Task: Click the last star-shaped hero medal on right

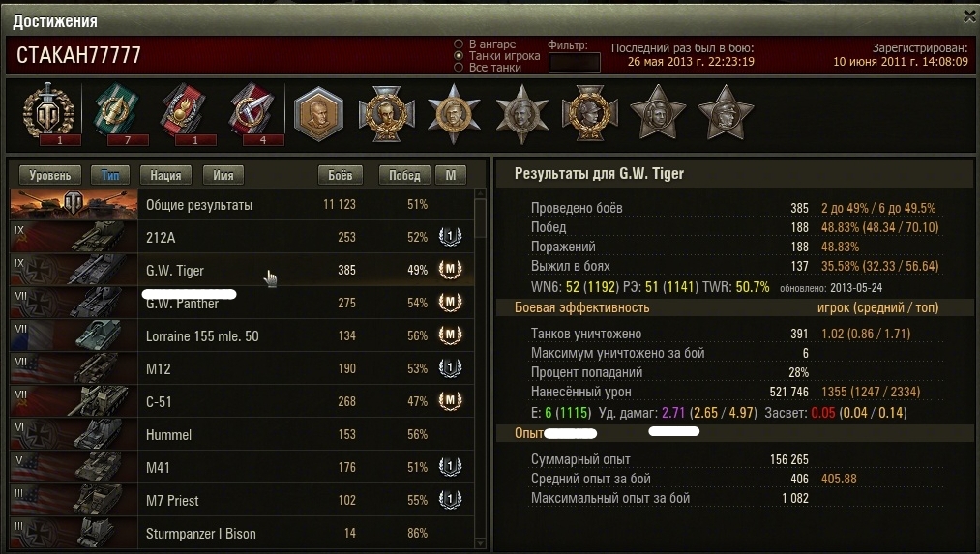Action: click(x=725, y=112)
